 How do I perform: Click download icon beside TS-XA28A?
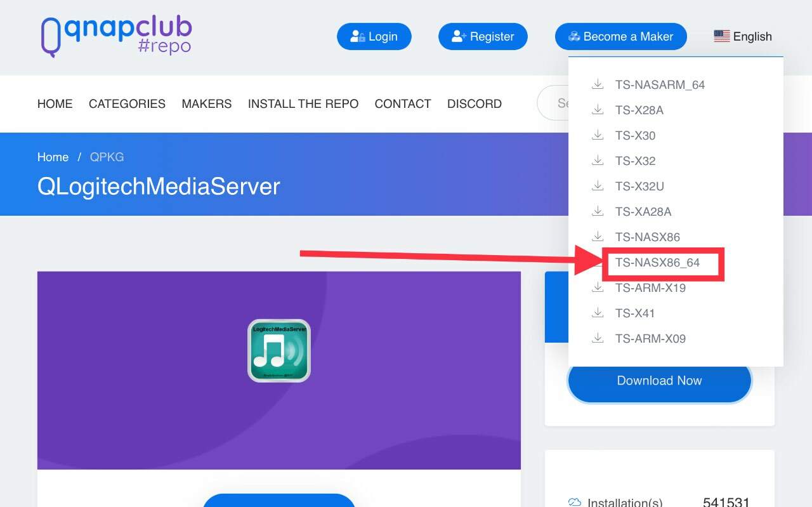coord(598,211)
